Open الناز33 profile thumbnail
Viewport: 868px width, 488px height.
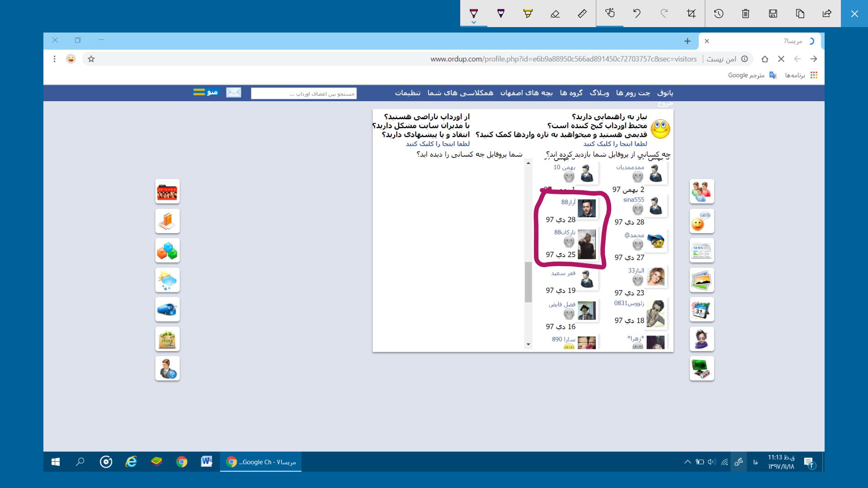coord(656,277)
